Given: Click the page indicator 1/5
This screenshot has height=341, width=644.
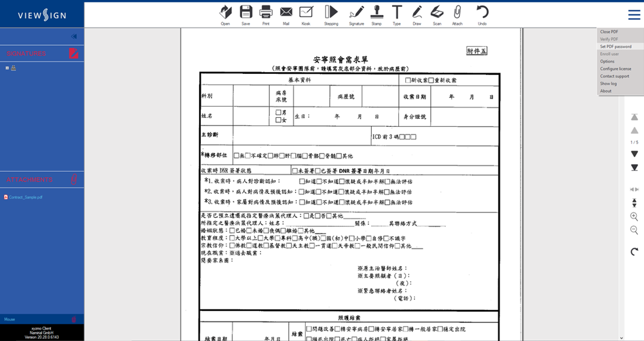Looking at the screenshot, I should (634, 142).
